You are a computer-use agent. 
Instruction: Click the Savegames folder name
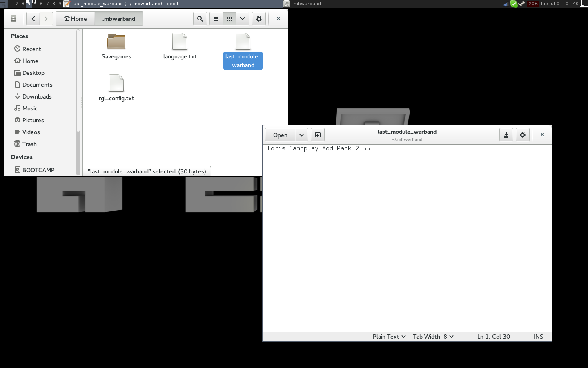pyautogui.click(x=116, y=57)
